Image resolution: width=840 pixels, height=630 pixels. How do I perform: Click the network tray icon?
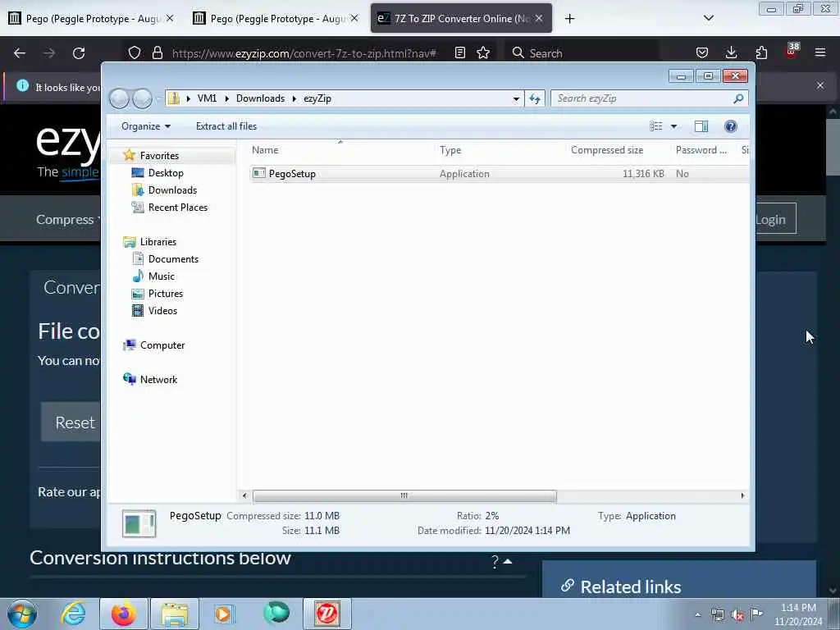pyautogui.click(x=718, y=615)
